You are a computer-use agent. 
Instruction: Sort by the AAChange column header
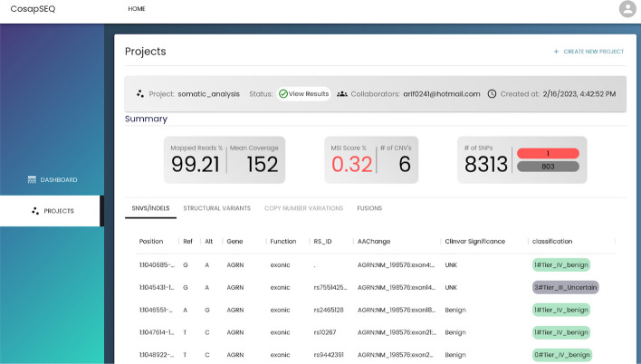pyautogui.click(x=374, y=241)
